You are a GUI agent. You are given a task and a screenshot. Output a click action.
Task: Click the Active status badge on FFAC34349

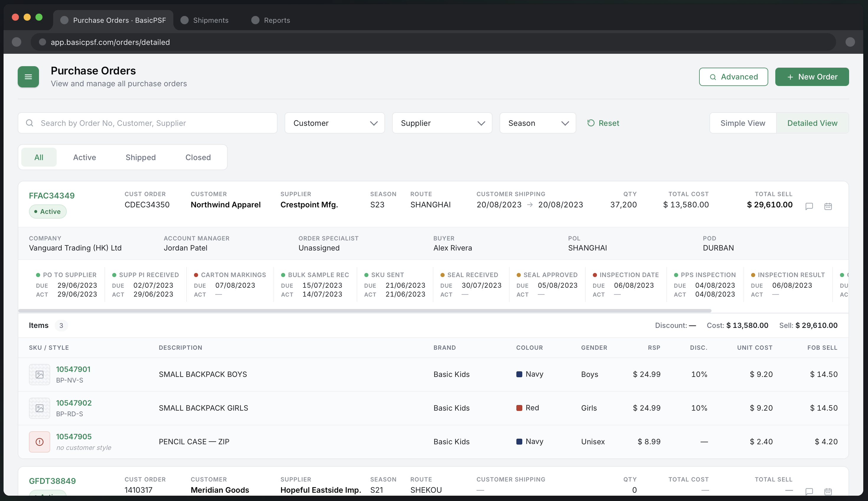[x=48, y=211]
